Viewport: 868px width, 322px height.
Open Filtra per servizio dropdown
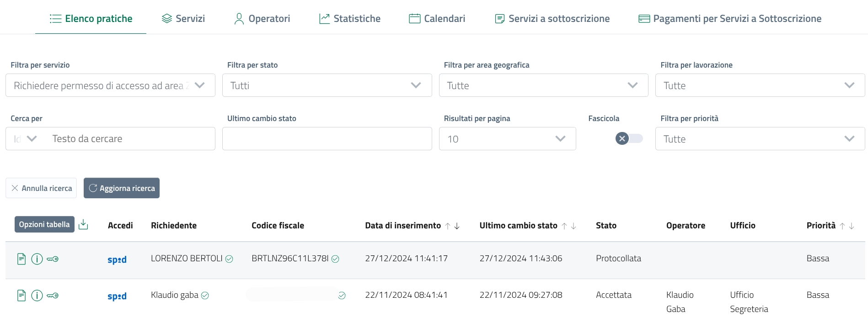click(x=110, y=85)
